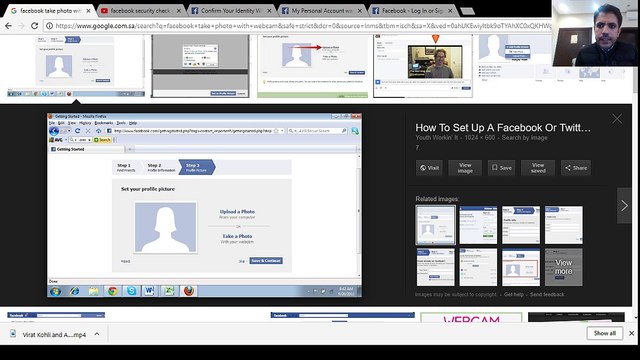Image resolution: width=640 pixels, height=360 pixels.
Task: Open the result thumbnail with the red arrow
Action: point(313,66)
